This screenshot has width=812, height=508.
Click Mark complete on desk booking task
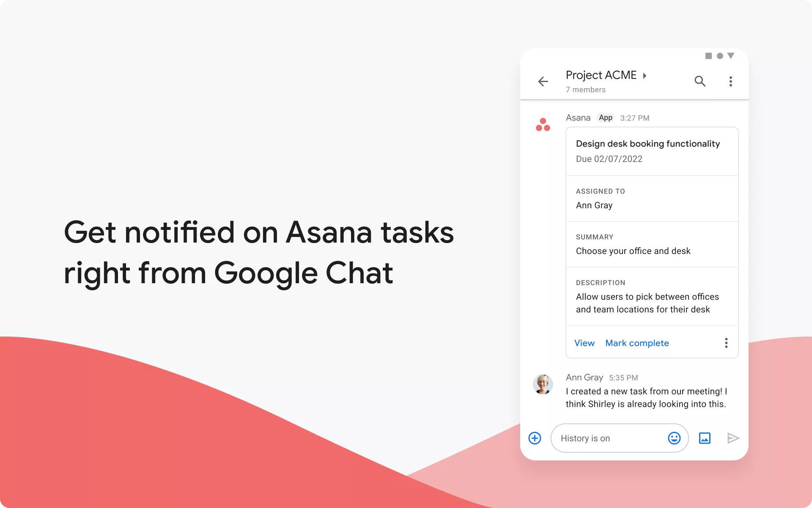tap(636, 342)
